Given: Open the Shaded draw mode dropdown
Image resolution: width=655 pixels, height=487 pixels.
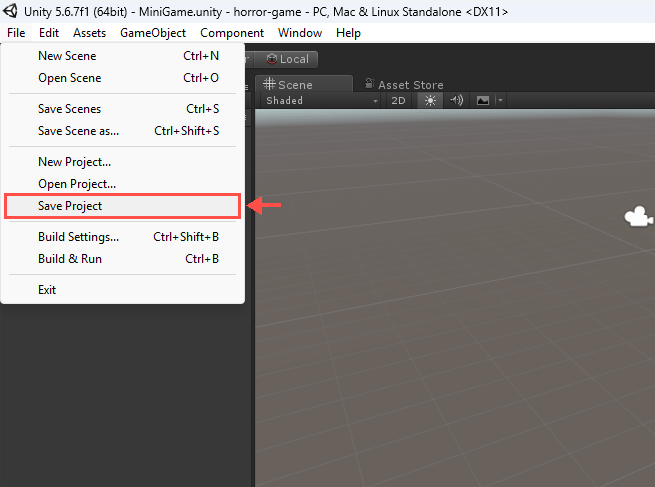Looking at the screenshot, I should click(x=322, y=101).
